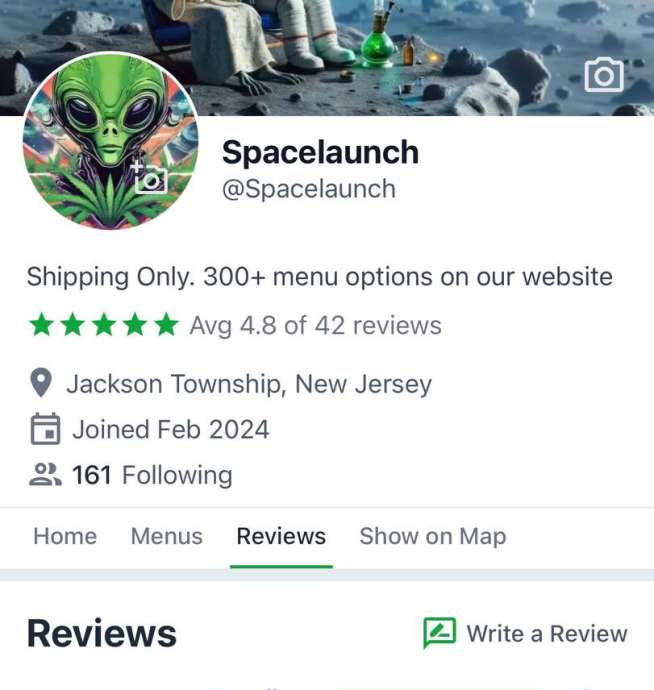Screen dimensions: 654x690
Task: Open the 161 Following list
Action: 152,475
